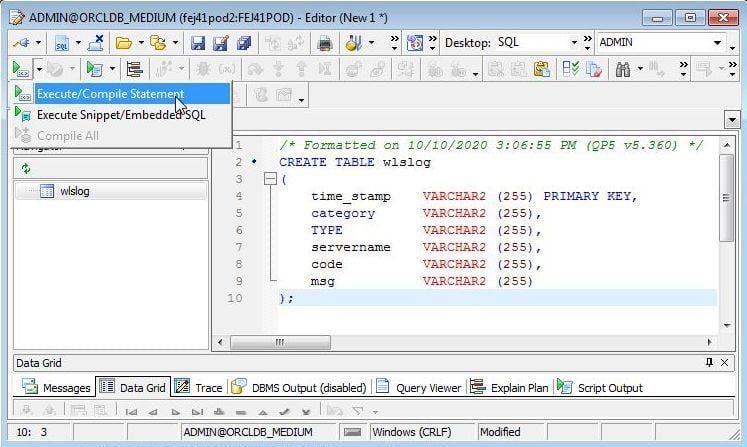Open the binoculars find dropdown arrow
747x447 pixels.
(640, 70)
